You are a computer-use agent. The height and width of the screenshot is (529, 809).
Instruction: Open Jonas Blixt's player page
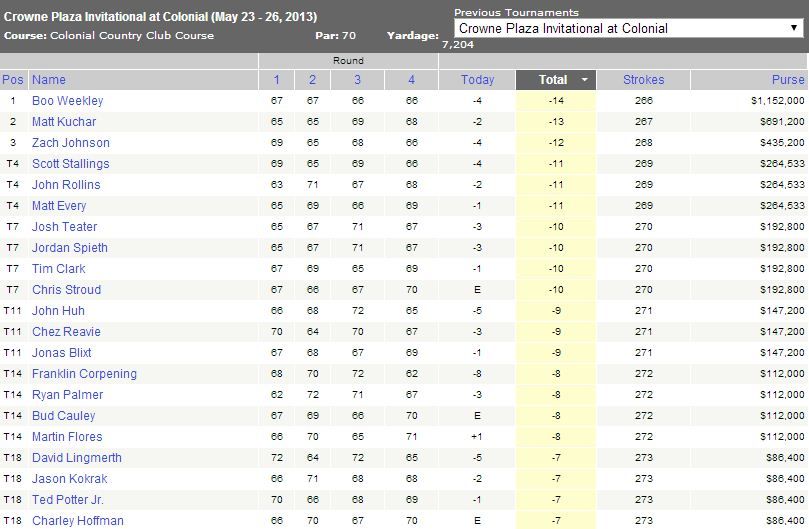61,352
